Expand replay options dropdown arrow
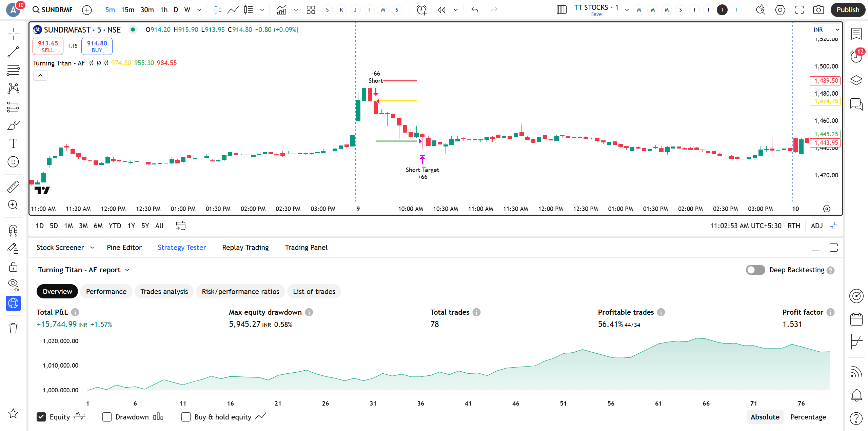Viewport: 868px width, 431px height. click(x=456, y=10)
